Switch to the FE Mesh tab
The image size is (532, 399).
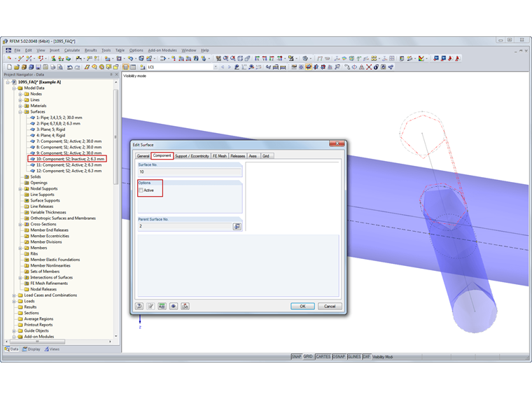[x=220, y=156]
